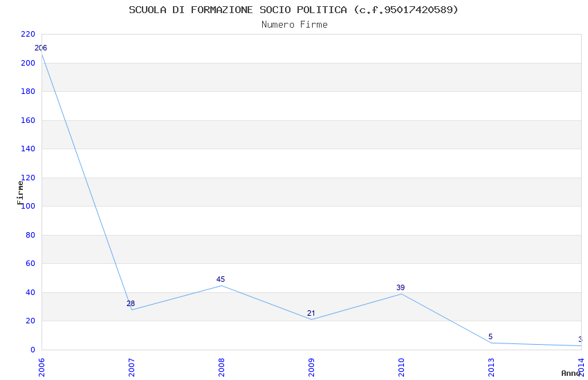Click the x-axis year 2008

(x=221, y=368)
